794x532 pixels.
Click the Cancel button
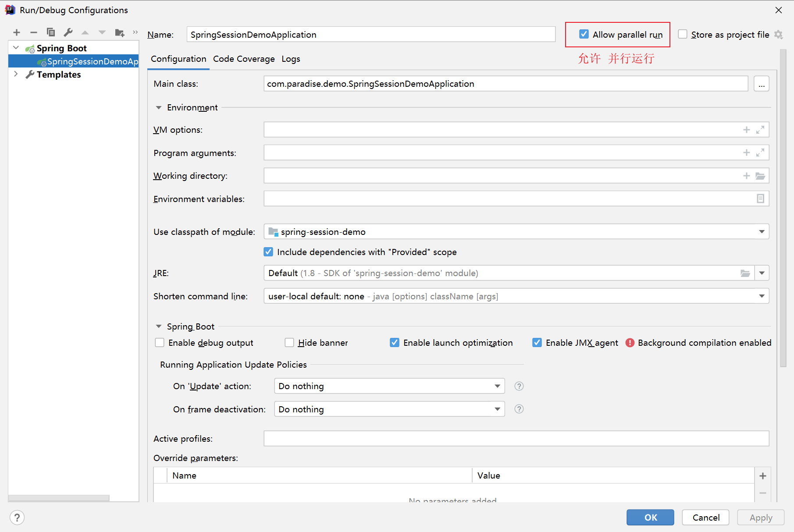pyautogui.click(x=705, y=518)
